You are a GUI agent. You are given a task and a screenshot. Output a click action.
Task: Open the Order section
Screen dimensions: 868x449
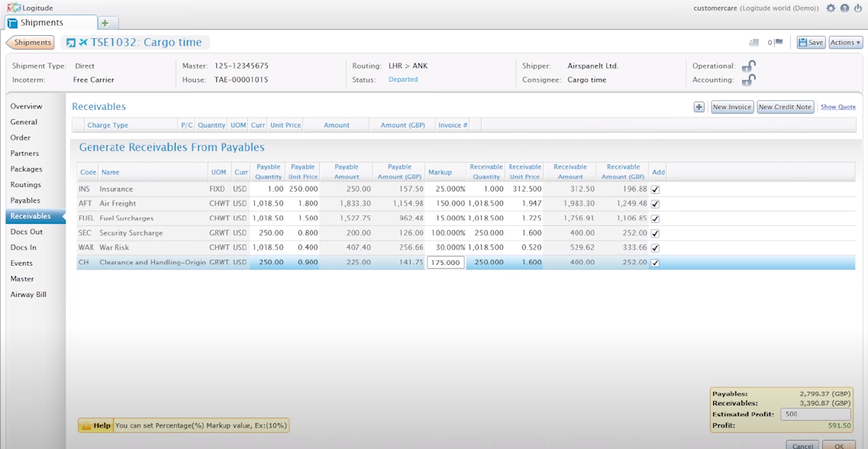coord(21,137)
